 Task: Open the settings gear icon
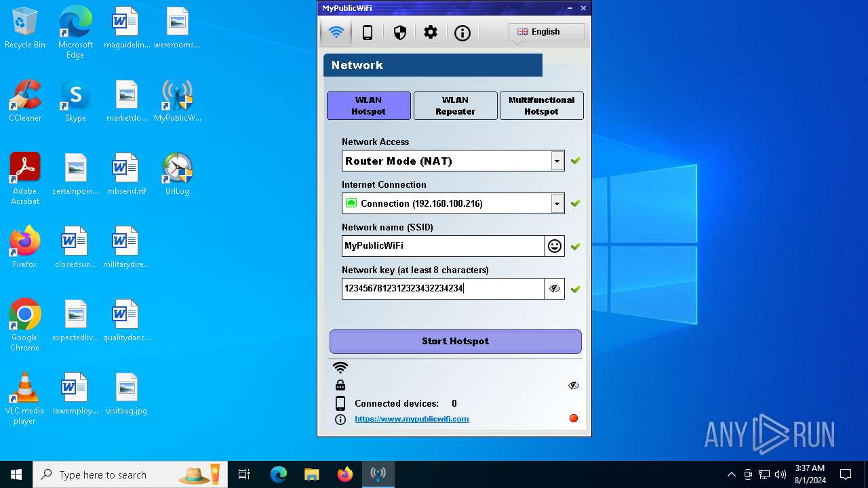pyautogui.click(x=431, y=33)
